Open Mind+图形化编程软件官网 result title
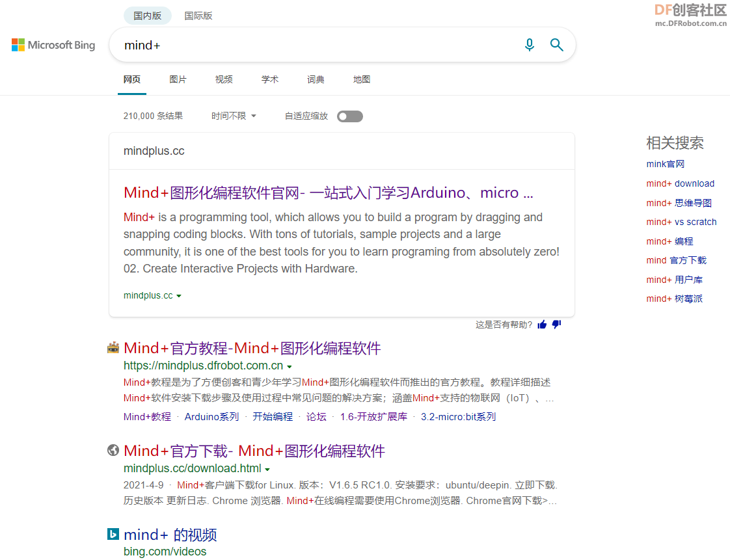Screen dimensions: 730x560 pos(328,193)
